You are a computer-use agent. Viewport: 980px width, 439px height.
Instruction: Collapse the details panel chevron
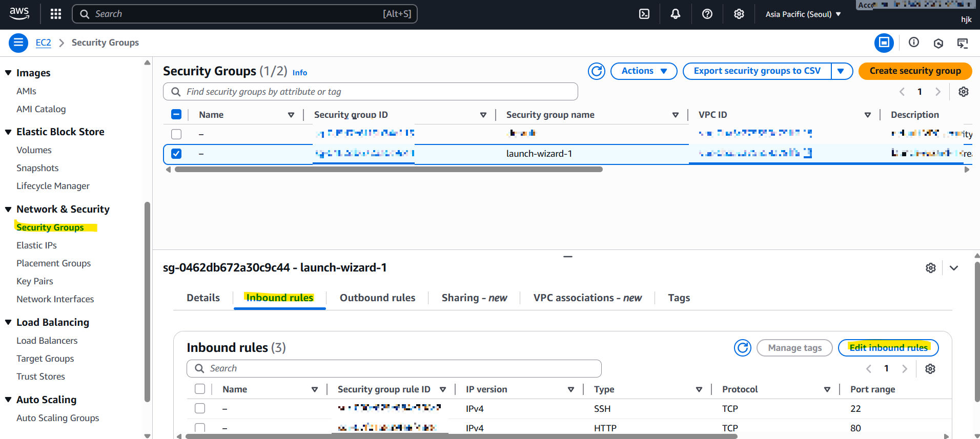[x=954, y=268]
